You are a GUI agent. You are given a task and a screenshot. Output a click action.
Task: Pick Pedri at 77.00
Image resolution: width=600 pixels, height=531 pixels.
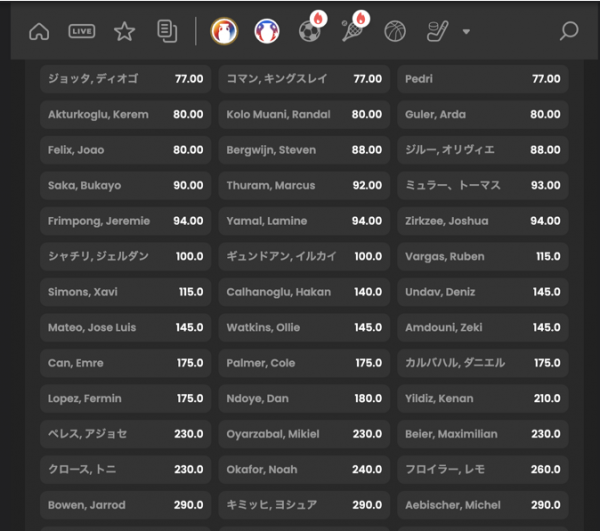(483, 79)
